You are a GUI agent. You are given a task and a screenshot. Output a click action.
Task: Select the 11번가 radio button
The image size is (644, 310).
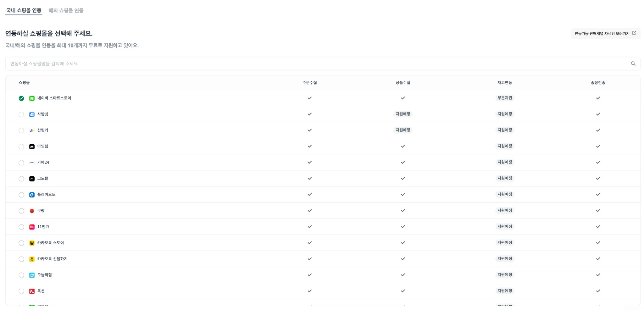[x=21, y=227]
